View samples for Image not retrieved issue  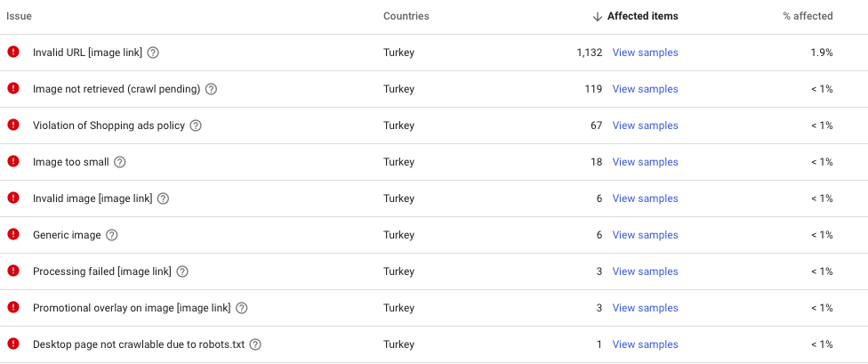tap(645, 89)
